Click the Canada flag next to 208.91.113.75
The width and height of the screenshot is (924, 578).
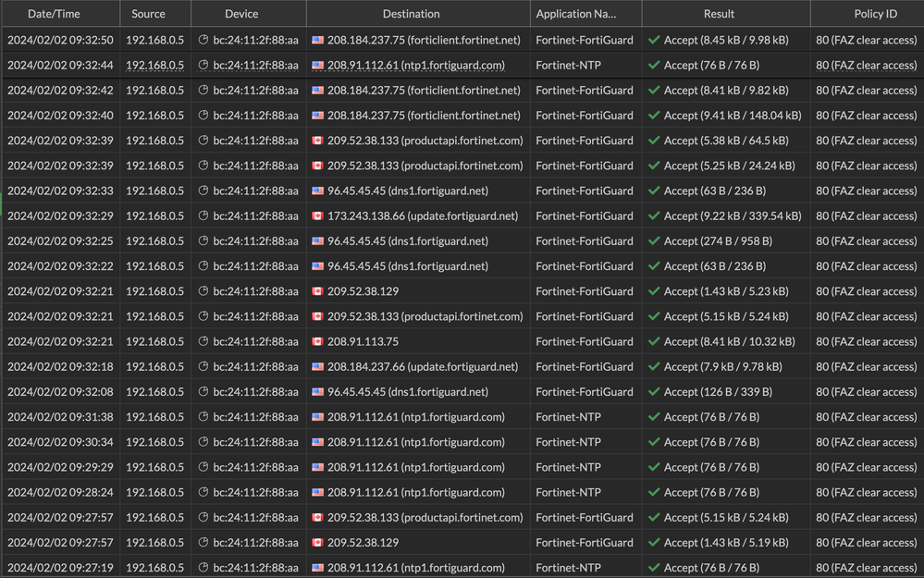tap(317, 342)
